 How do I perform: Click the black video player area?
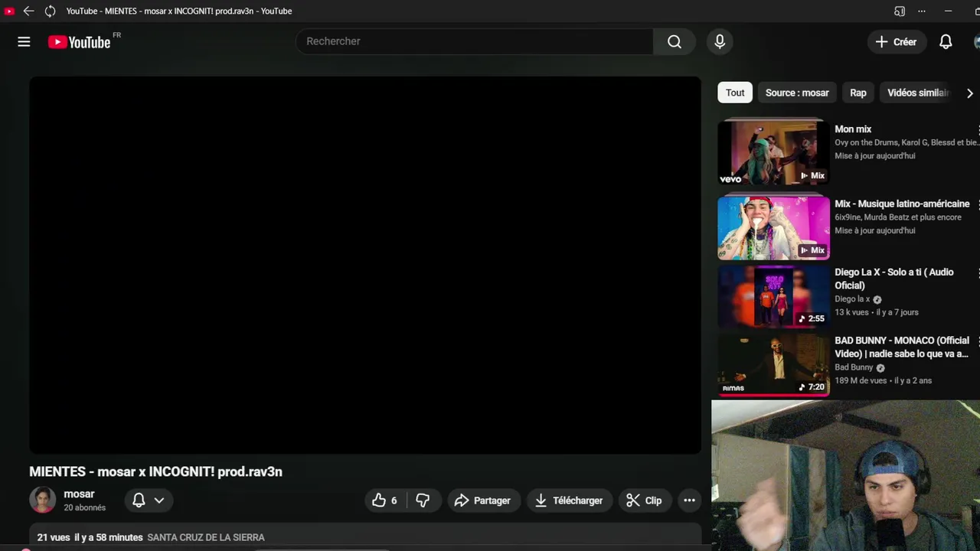pos(365,265)
